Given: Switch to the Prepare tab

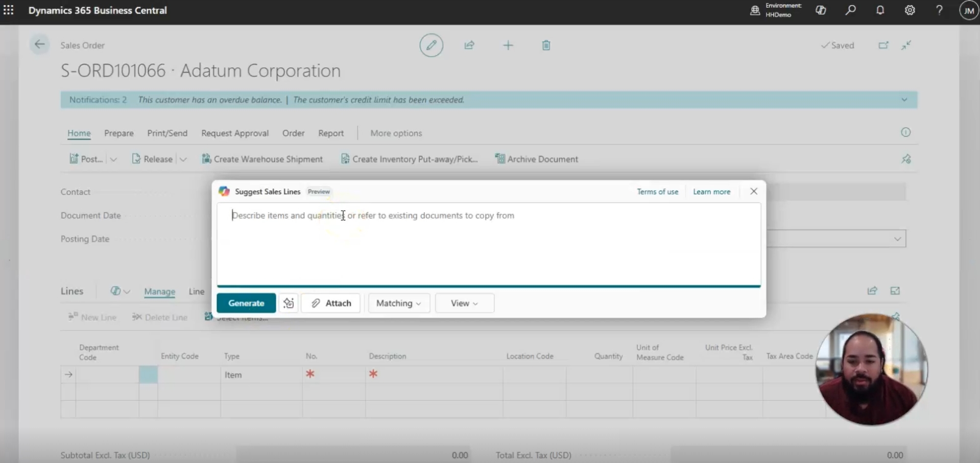Looking at the screenshot, I should [x=119, y=133].
